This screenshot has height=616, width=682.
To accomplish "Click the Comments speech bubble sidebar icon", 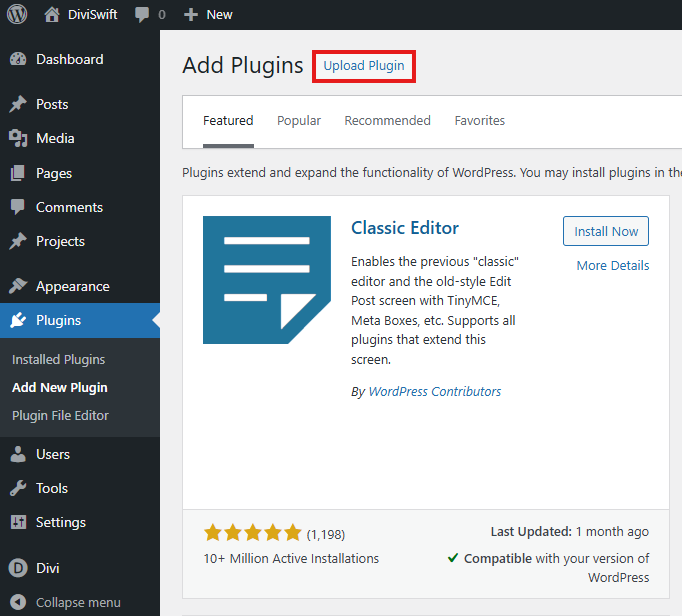I will (x=18, y=207).
